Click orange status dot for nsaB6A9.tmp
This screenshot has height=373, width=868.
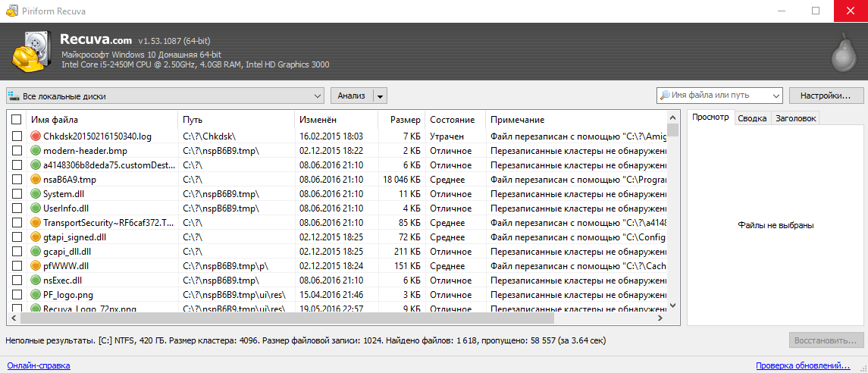[36, 180]
